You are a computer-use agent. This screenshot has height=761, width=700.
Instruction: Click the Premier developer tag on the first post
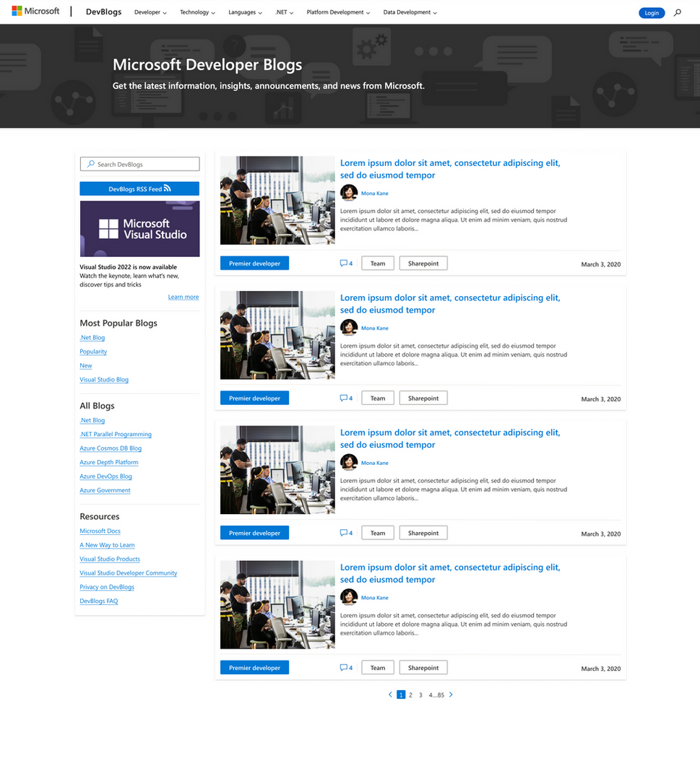coord(254,263)
